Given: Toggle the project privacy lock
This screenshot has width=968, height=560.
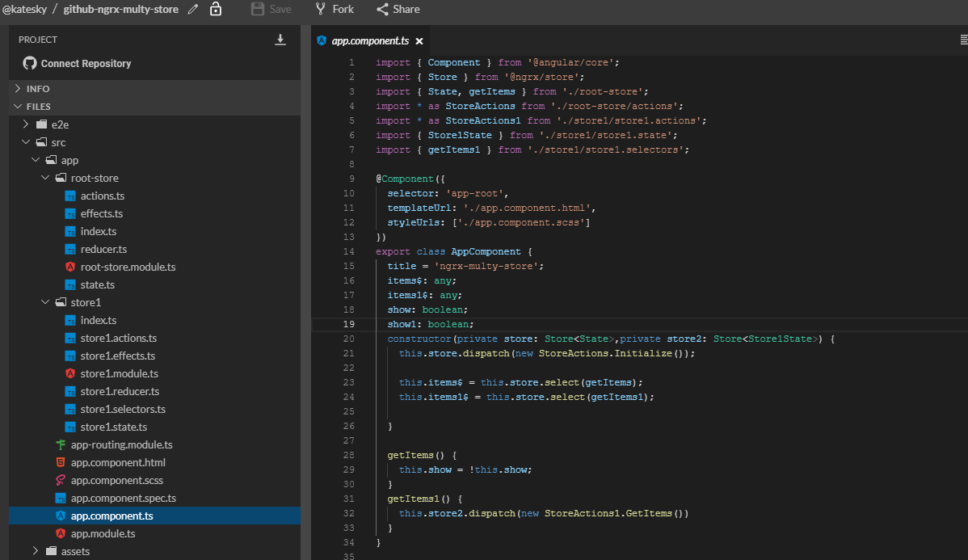Looking at the screenshot, I should tap(215, 9).
